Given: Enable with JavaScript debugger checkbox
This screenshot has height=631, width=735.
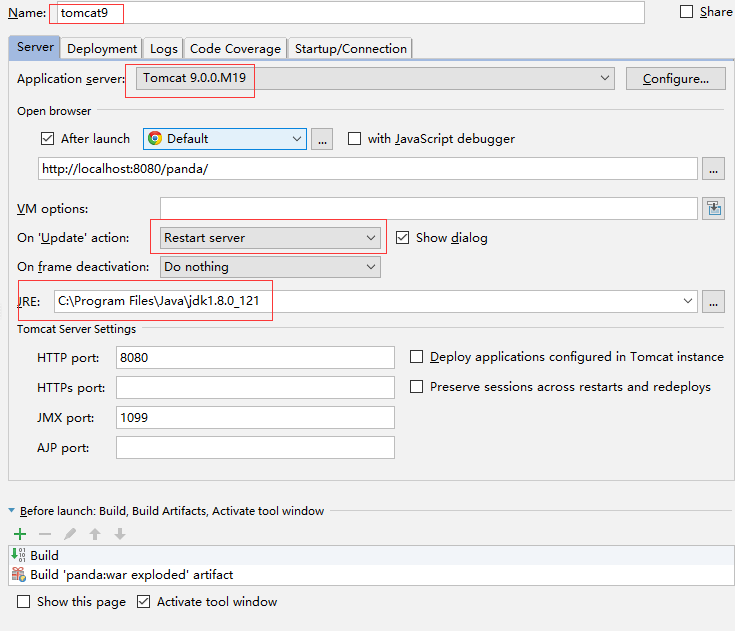Looking at the screenshot, I should coord(354,139).
